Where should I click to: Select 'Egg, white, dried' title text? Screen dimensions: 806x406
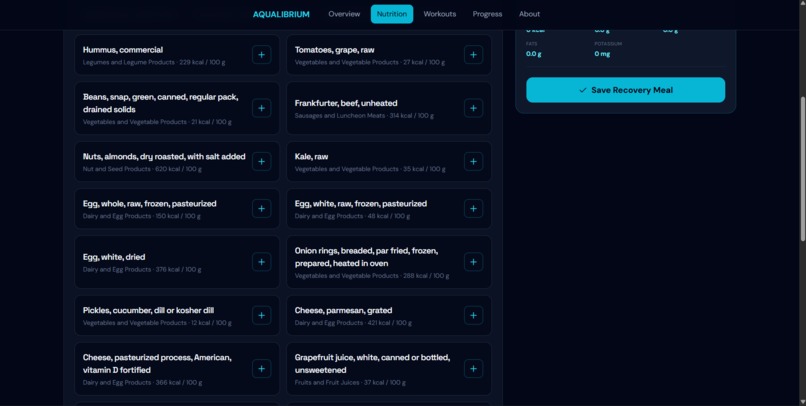[114, 257]
